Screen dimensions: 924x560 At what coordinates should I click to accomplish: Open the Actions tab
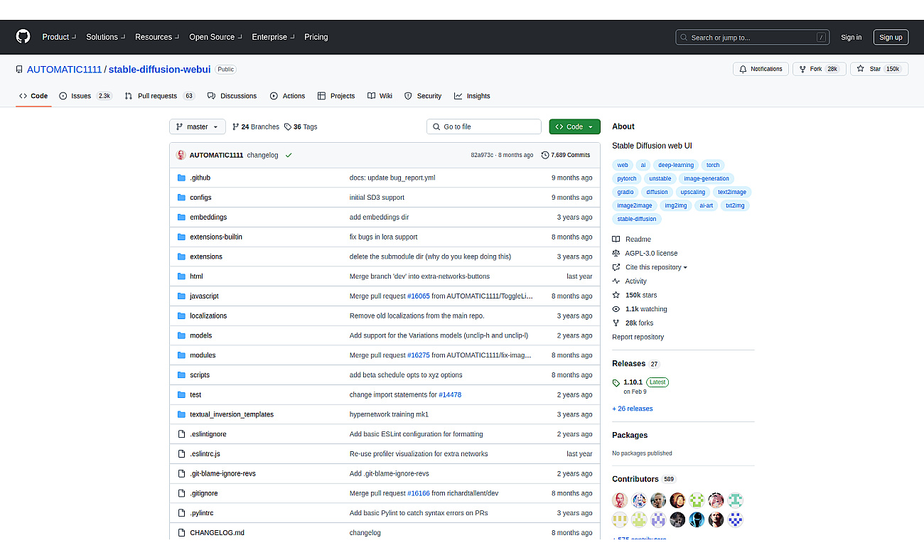tap(287, 96)
